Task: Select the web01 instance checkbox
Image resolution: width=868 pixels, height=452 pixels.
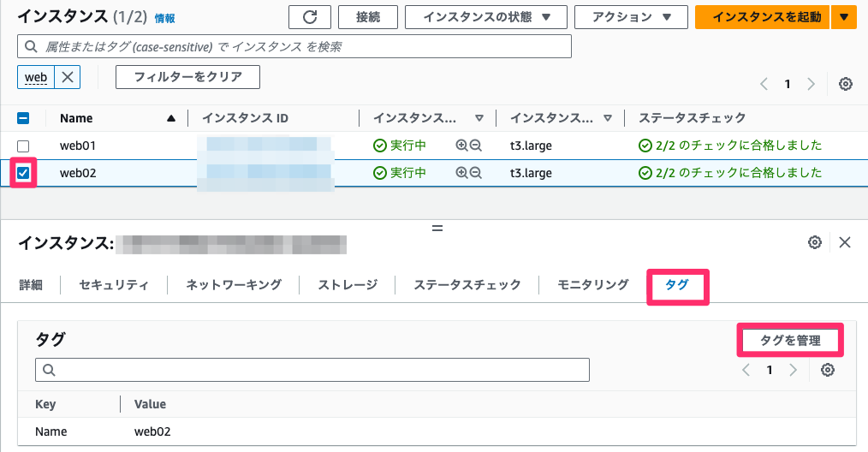Action: coord(23,146)
